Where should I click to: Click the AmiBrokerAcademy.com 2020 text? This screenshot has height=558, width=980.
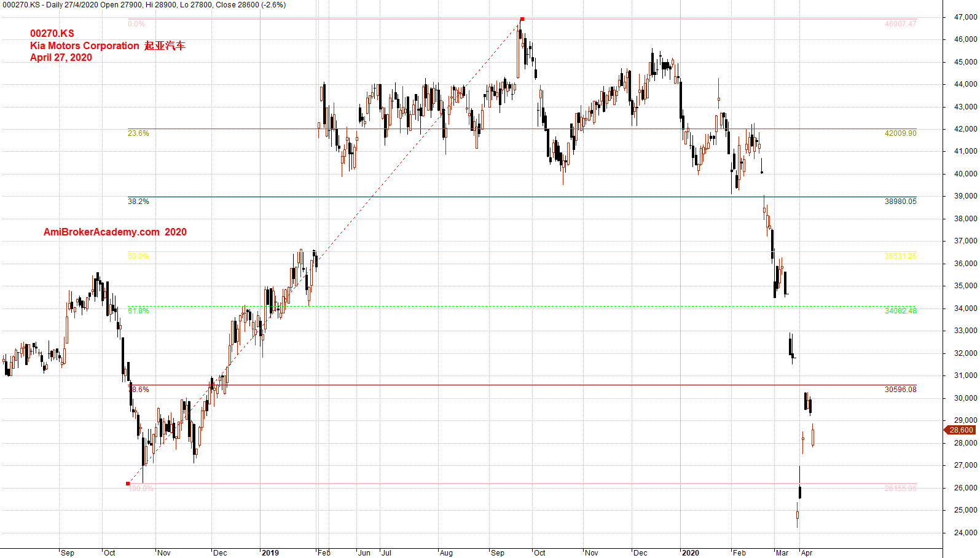[x=115, y=232]
